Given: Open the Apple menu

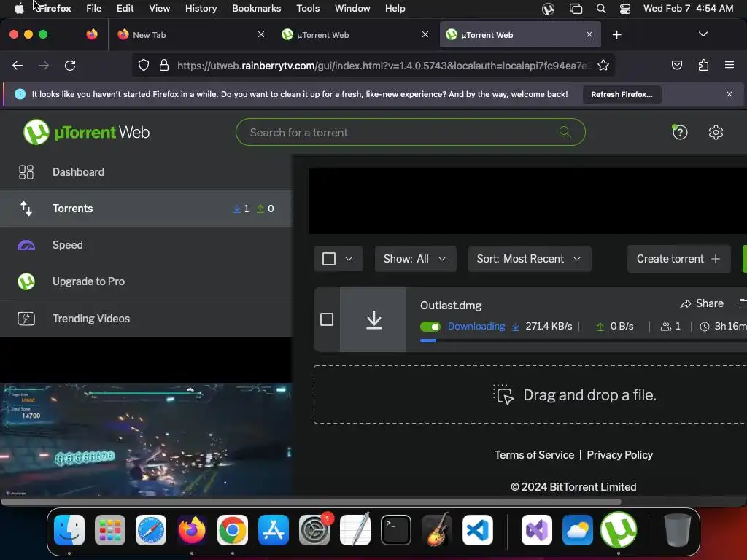Looking at the screenshot, I should click(x=19, y=9).
